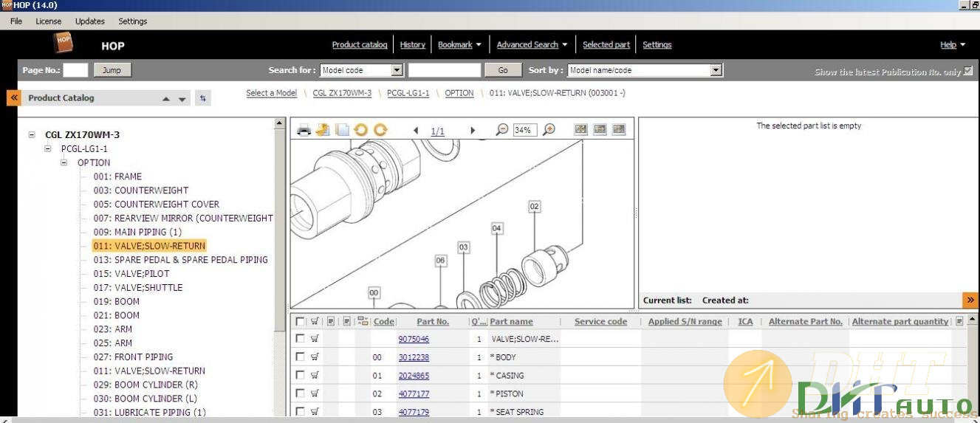The image size is (980, 423).
Task: Click the hierarchy icon in parts table header
Action: 363,321
